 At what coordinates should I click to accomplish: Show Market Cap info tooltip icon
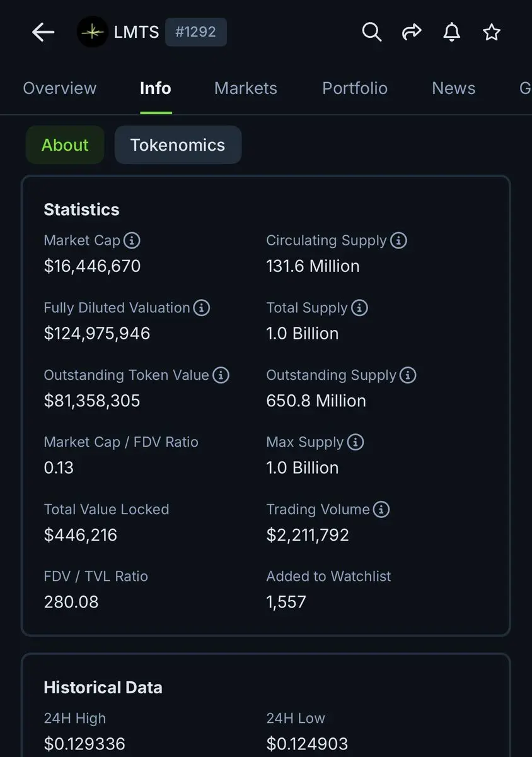point(132,240)
